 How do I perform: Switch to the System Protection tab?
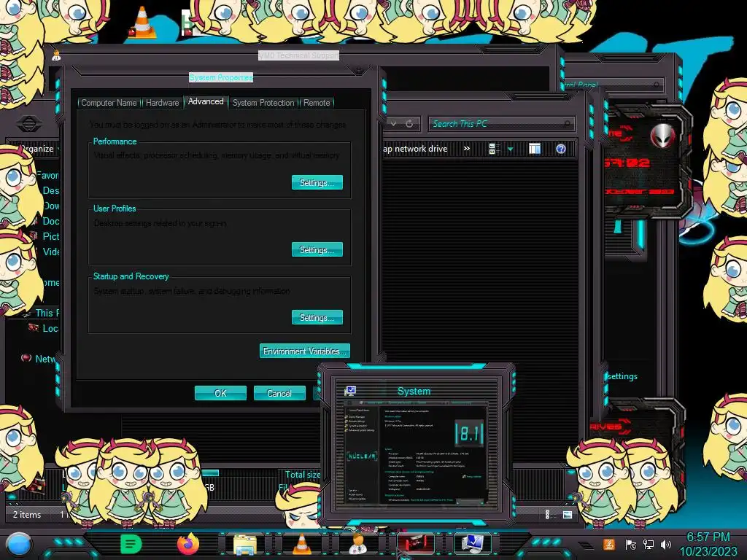[263, 103]
